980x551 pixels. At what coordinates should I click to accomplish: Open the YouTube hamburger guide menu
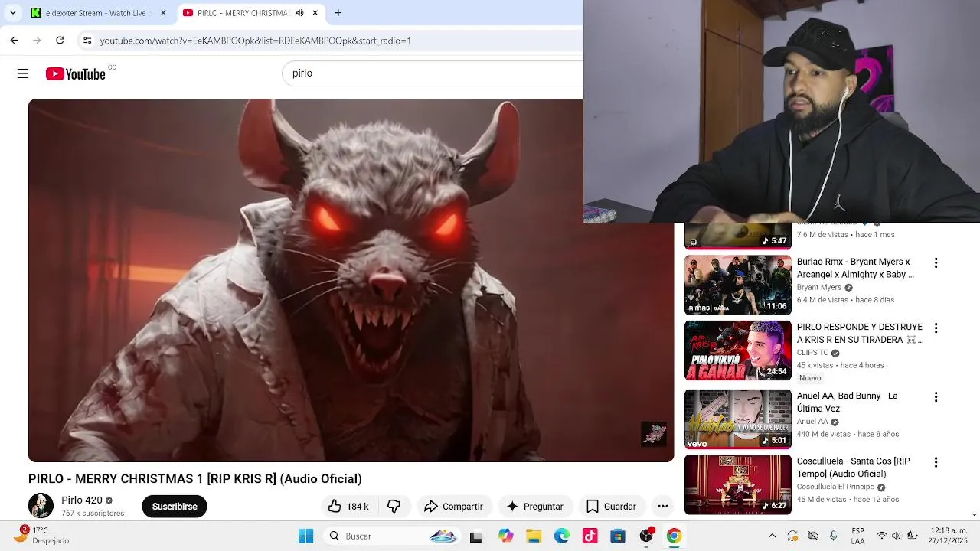click(23, 73)
